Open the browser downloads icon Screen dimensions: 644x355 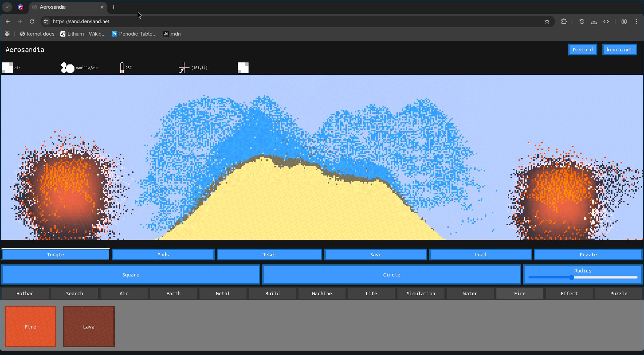594,21
